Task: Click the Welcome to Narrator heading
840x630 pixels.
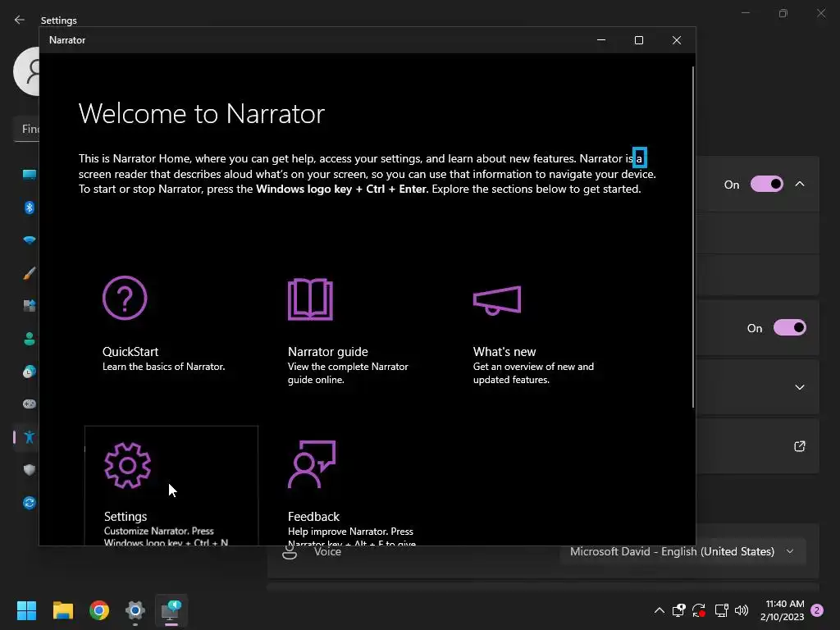Action: [202, 114]
